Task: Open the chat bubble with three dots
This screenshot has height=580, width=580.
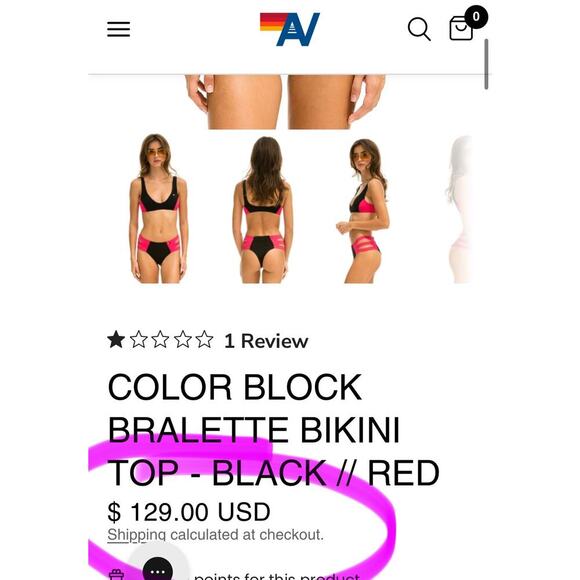Action: (x=158, y=569)
